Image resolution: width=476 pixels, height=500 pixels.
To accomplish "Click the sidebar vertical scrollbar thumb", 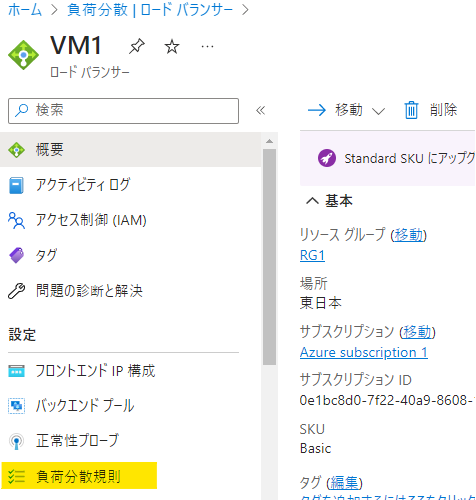I will point(269,257).
